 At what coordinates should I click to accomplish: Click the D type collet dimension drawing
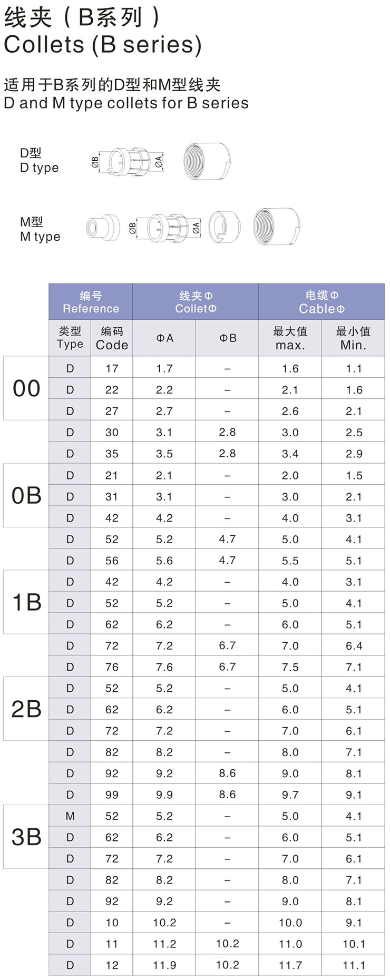click(x=128, y=162)
